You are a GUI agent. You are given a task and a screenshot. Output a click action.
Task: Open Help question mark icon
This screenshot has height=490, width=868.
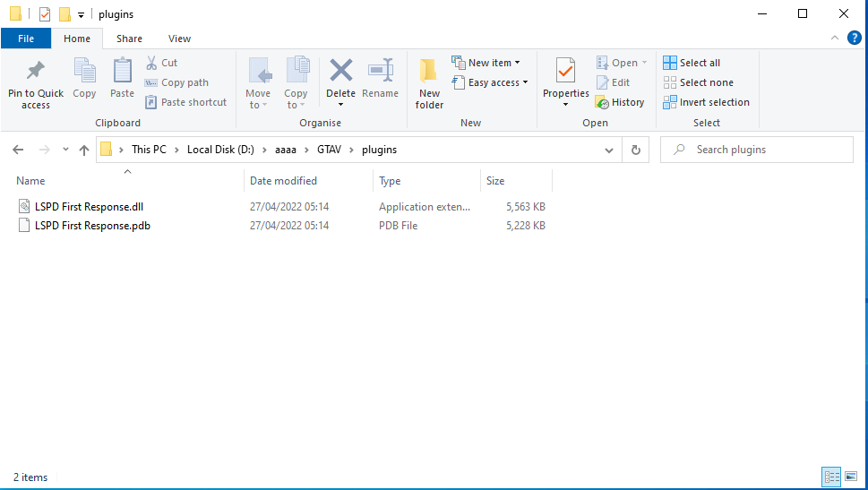(x=855, y=38)
